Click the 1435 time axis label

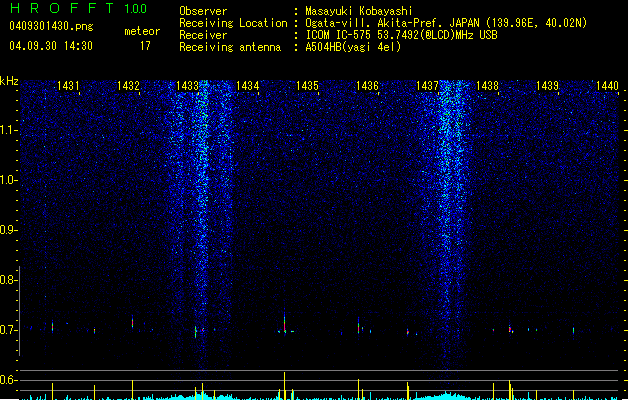tap(307, 85)
